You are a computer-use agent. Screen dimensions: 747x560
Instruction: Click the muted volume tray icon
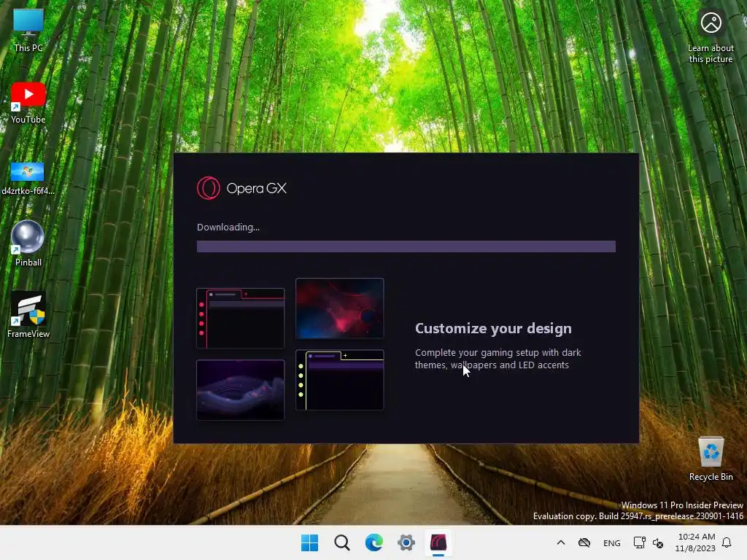point(658,542)
